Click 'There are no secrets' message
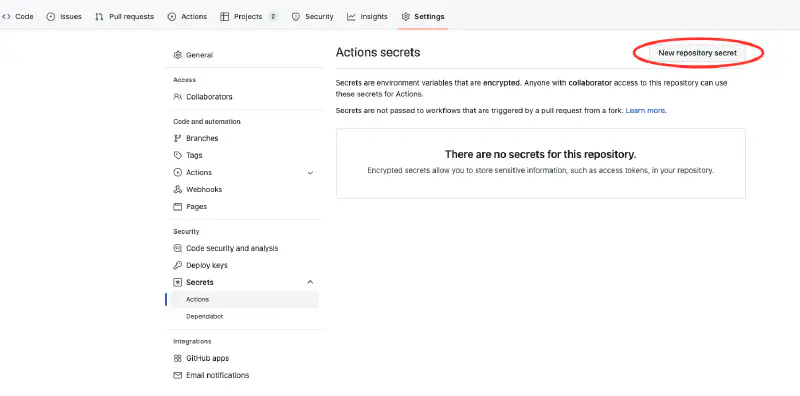 541,154
